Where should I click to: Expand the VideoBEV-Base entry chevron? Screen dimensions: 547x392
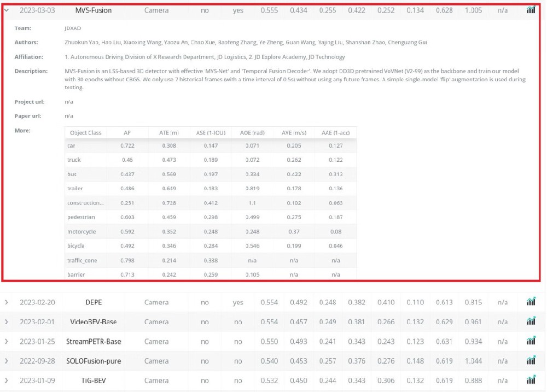pos(6,322)
